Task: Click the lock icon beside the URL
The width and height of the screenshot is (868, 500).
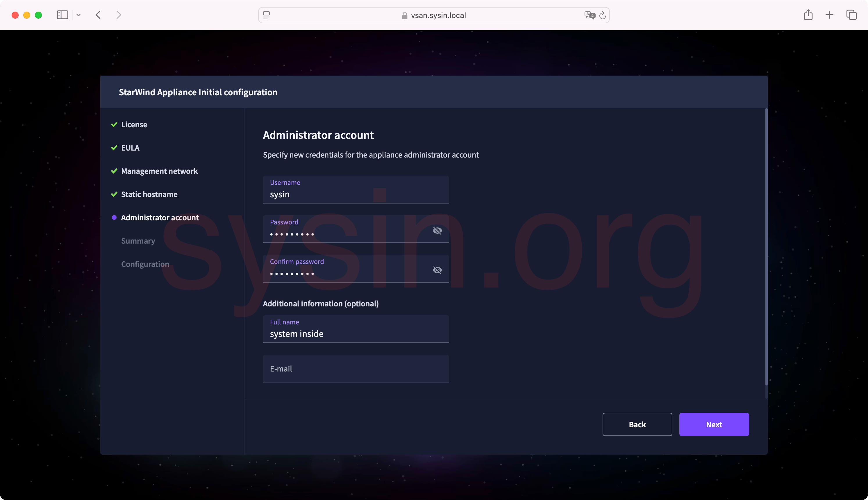Action: click(x=404, y=15)
